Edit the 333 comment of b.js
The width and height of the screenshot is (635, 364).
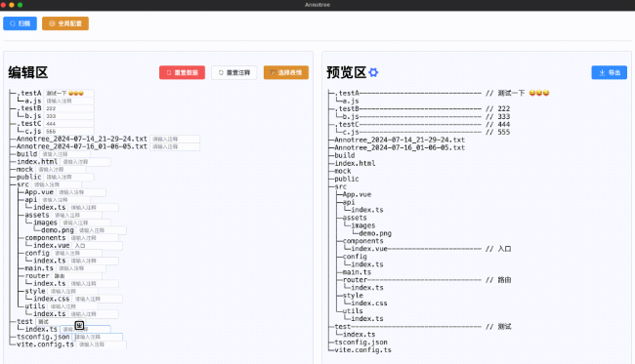(68, 116)
